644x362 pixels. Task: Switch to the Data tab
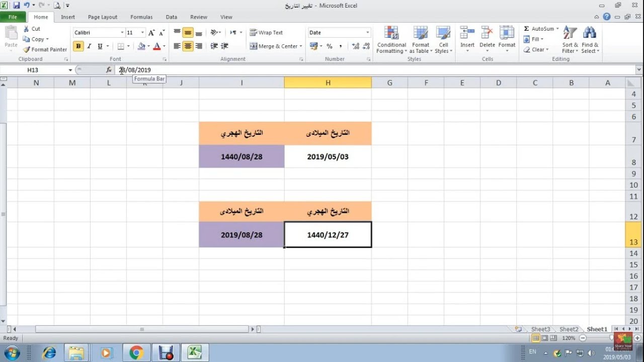[172, 17]
